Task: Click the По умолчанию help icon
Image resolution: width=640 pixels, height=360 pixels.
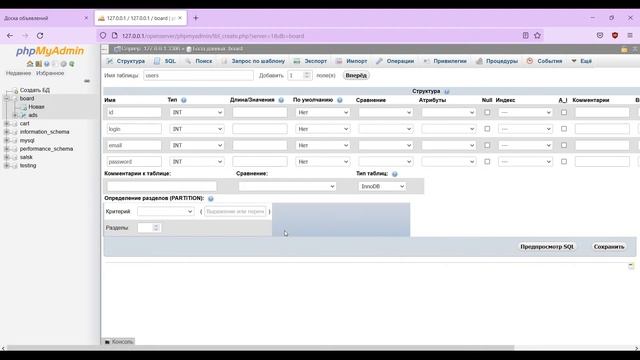Action: point(340,100)
